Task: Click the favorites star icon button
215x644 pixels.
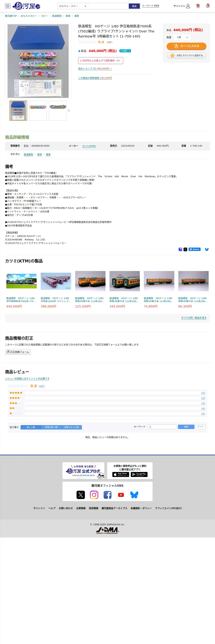Action: tap(187, 56)
